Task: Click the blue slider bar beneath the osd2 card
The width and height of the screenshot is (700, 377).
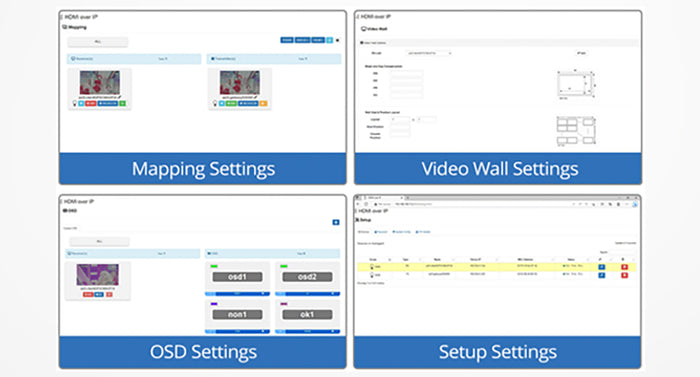Action: 307,293
